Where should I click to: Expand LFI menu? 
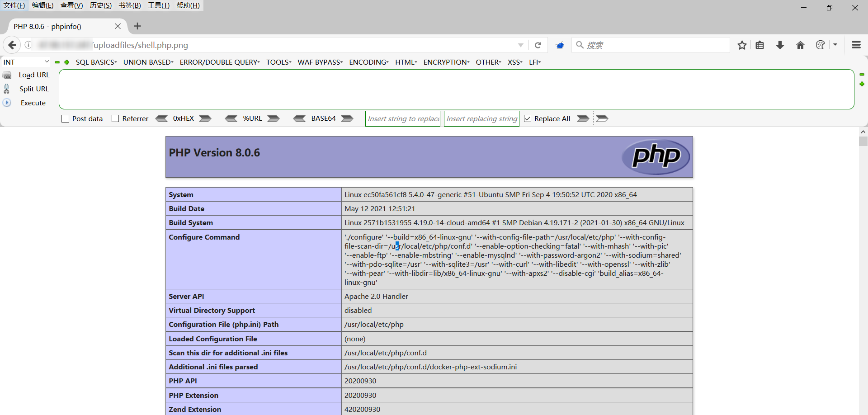click(535, 62)
